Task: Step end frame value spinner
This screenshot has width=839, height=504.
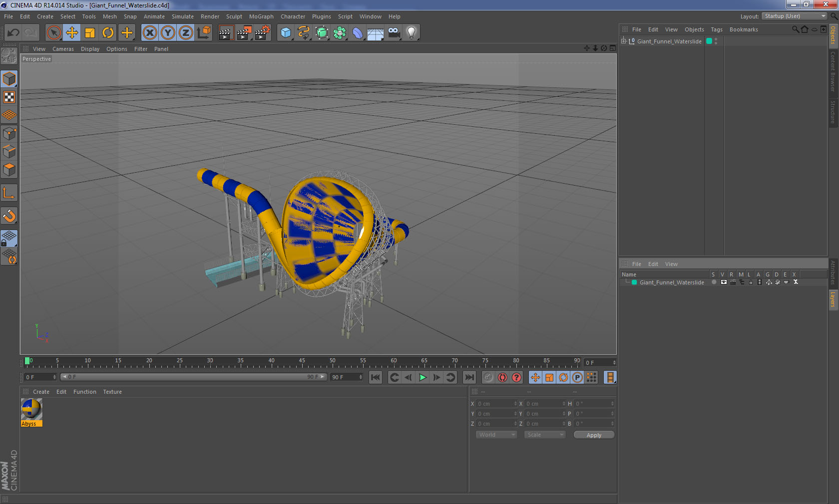Action: [361, 377]
